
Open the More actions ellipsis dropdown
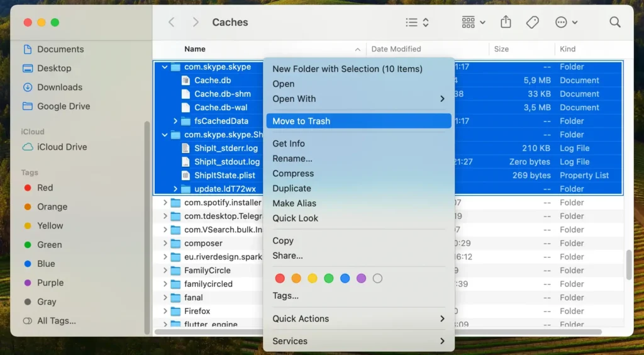566,23
